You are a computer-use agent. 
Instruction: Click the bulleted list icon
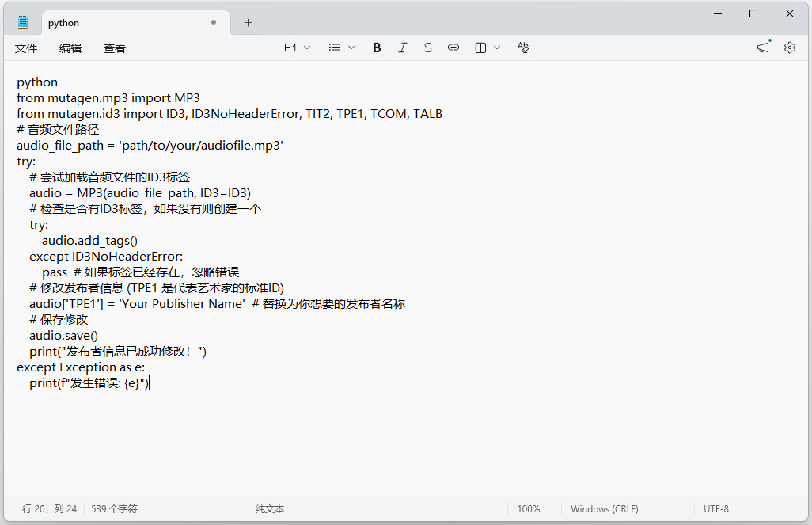click(x=335, y=48)
